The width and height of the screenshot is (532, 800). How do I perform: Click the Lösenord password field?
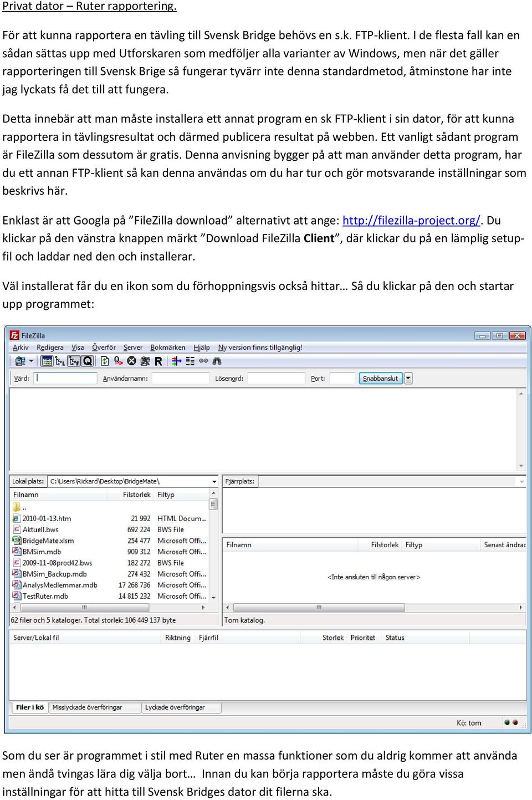(276, 378)
